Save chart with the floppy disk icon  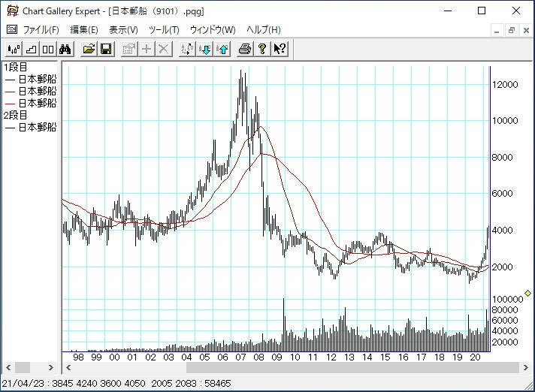[106, 50]
